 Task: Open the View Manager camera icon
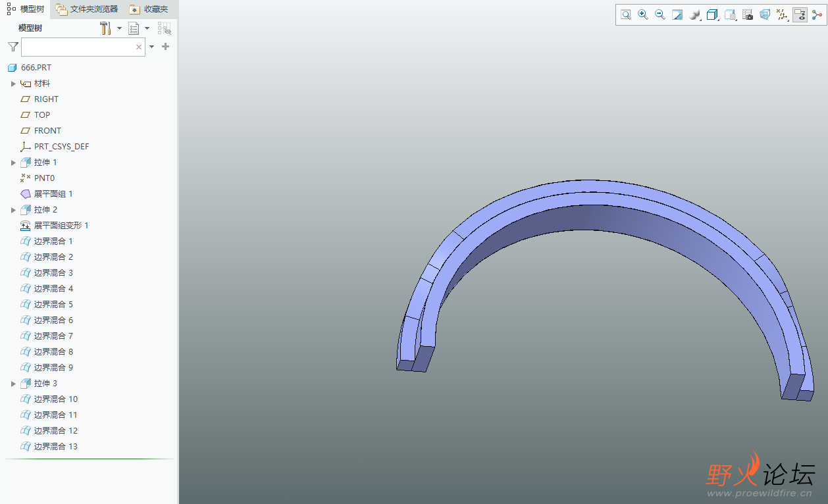[x=748, y=14]
